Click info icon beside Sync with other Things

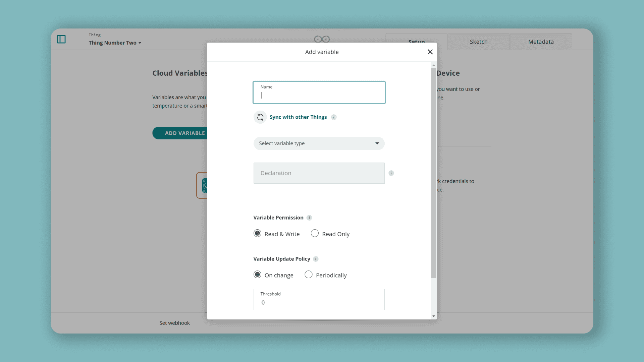(x=334, y=117)
